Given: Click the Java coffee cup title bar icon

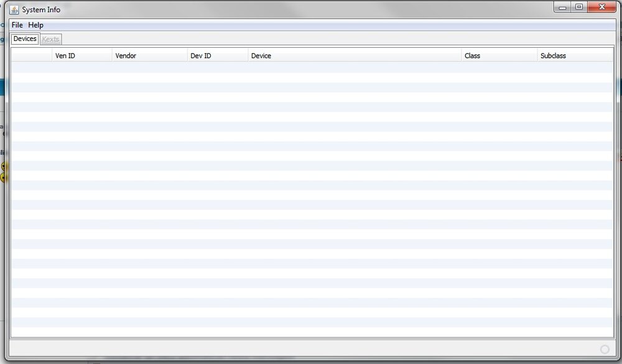Looking at the screenshot, I should [14, 9].
